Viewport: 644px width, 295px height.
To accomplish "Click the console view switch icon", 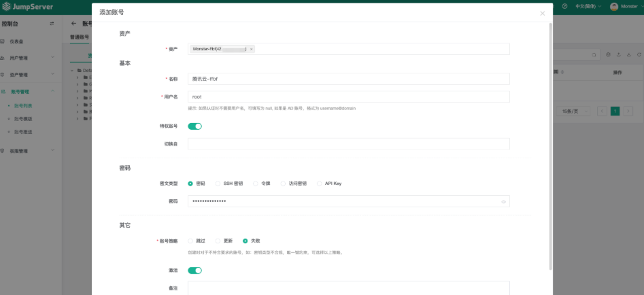I will 52,24.
